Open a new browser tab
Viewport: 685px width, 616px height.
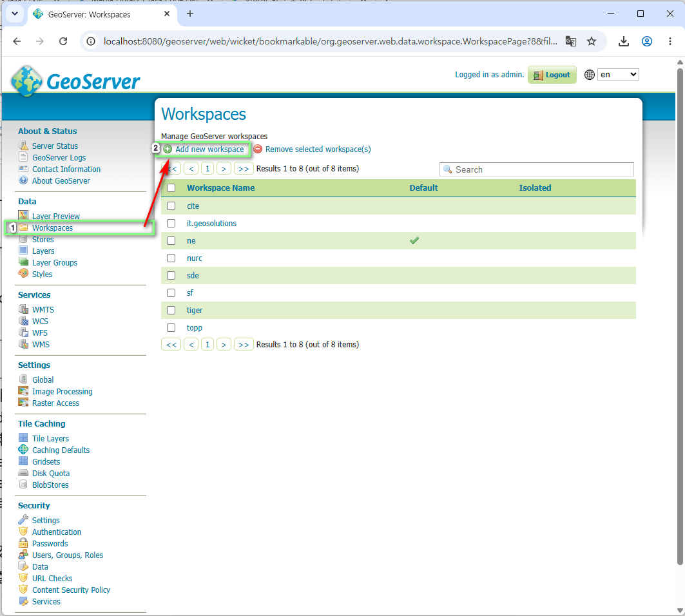[190, 14]
